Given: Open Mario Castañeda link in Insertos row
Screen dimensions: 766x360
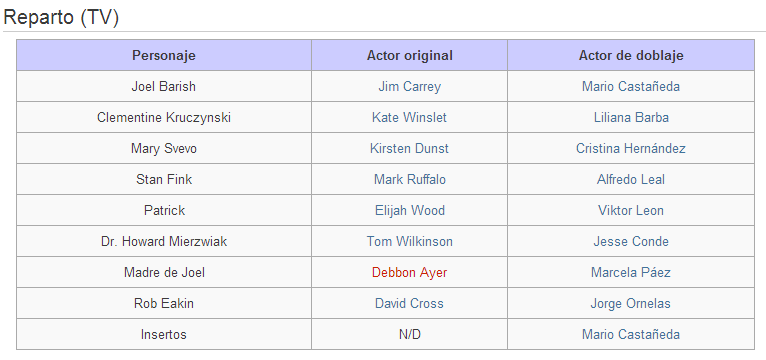Looking at the screenshot, I should point(631,335).
